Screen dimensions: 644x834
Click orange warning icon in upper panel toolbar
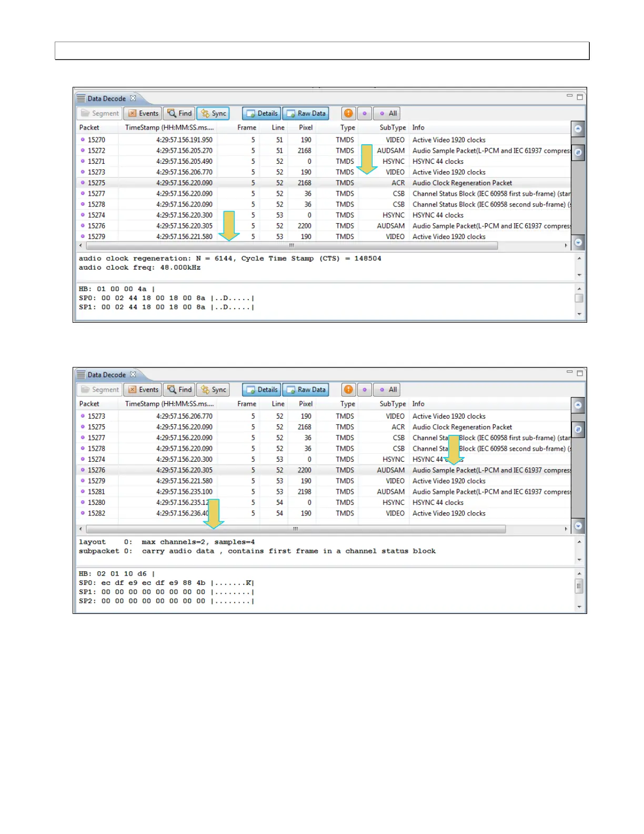(x=348, y=113)
